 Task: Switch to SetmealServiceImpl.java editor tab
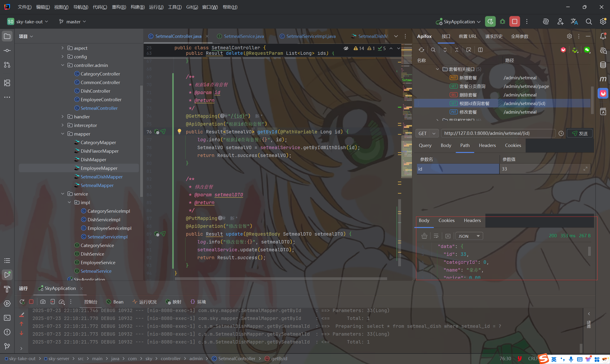tap(310, 36)
